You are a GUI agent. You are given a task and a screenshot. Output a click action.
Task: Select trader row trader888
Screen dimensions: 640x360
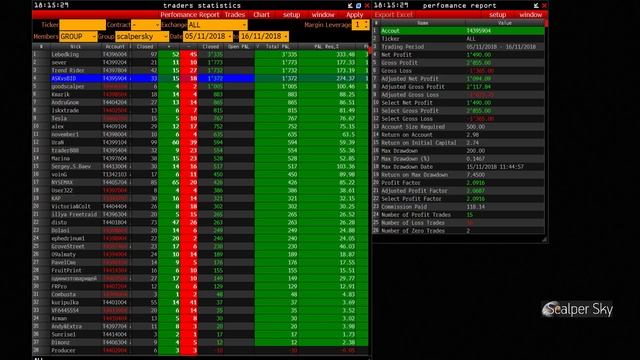coord(200,150)
